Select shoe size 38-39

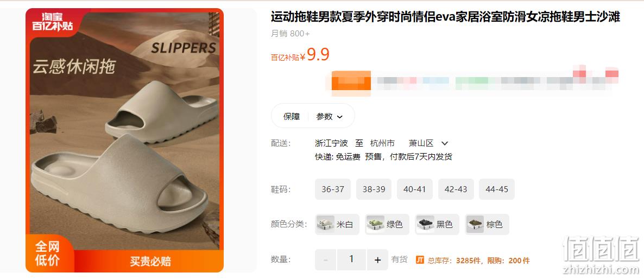tap(374, 189)
